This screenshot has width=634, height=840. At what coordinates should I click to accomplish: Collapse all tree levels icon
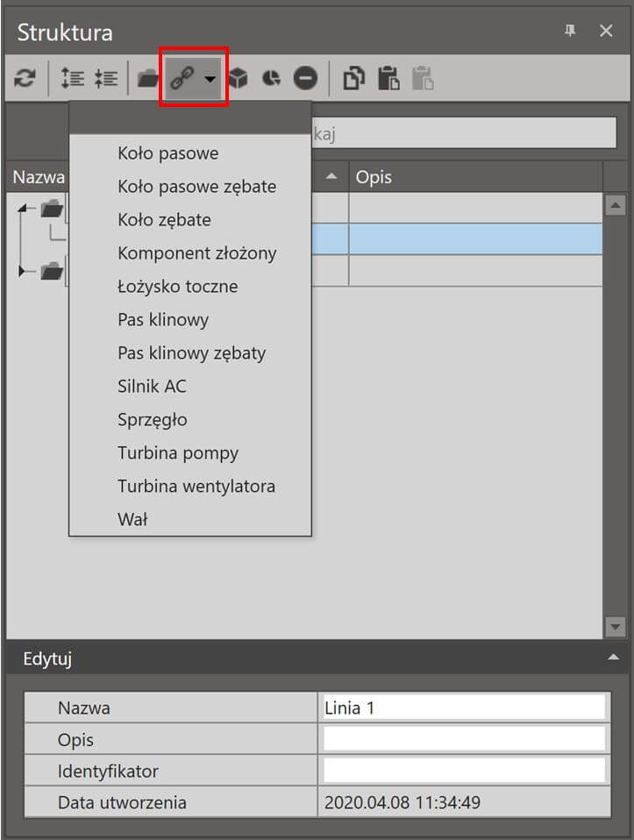[106, 79]
